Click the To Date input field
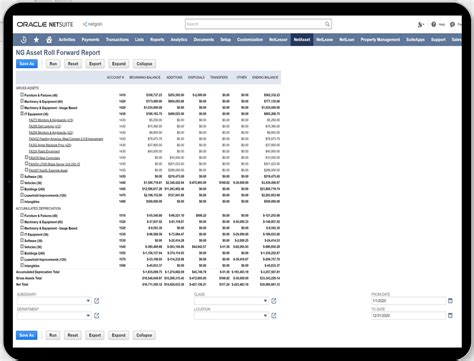 [408, 315]
